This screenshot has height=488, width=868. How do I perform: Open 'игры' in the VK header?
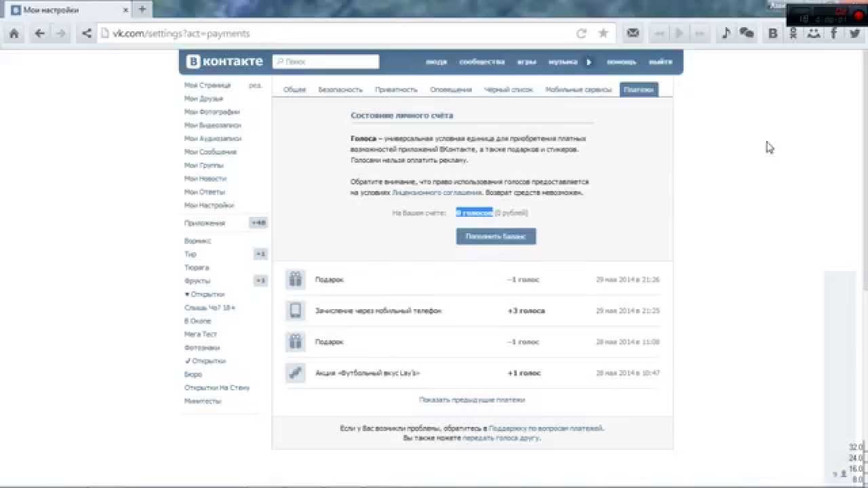pyautogui.click(x=527, y=62)
